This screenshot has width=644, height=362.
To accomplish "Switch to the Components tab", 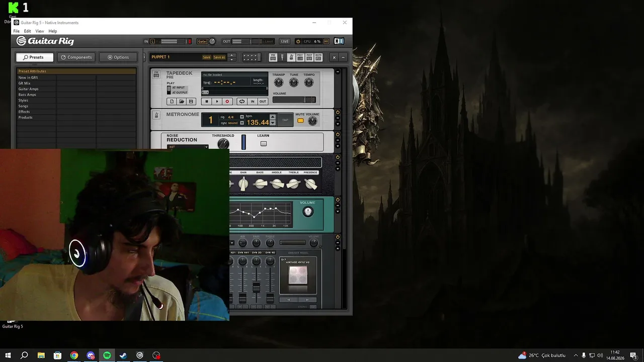I will 76,57.
